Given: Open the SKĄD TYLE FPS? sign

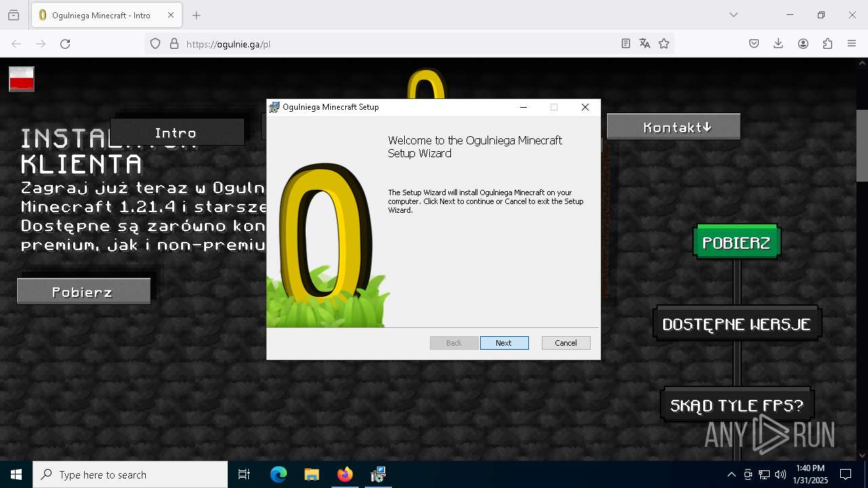Looking at the screenshot, I should (x=736, y=405).
